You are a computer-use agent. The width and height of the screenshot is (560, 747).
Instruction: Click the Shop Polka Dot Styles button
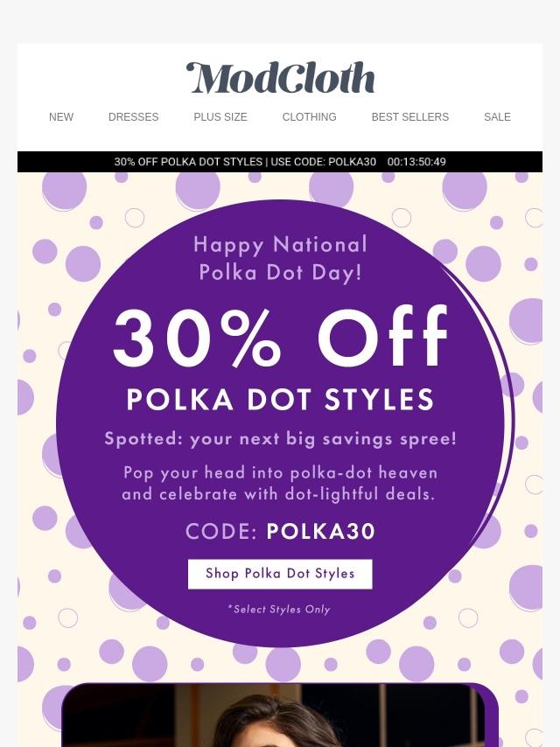tap(280, 574)
